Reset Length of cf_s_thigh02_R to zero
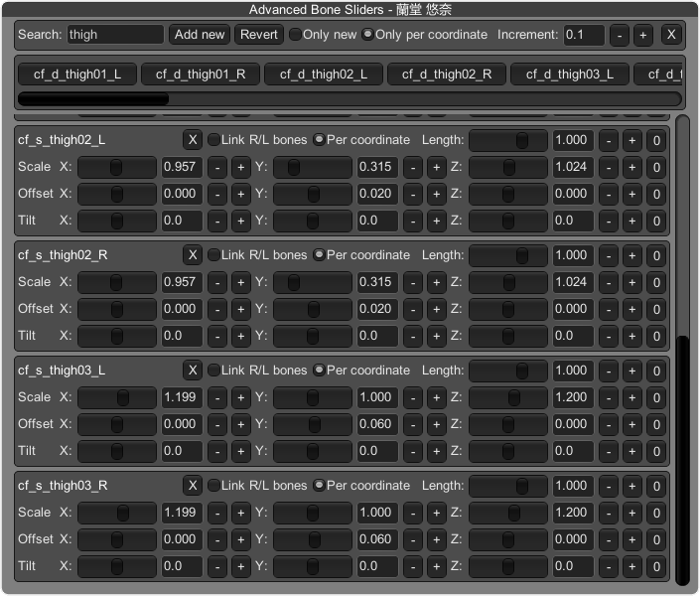Image resolution: width=700 pixels, height=596 pixels. tap(655, 255)
